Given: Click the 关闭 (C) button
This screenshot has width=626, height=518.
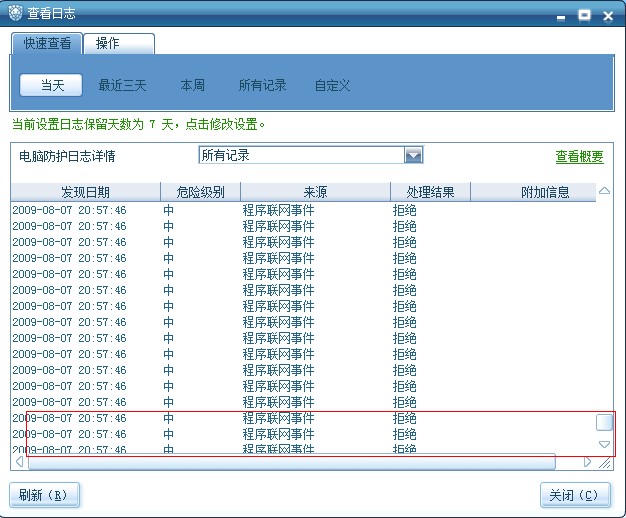Looking at the screenshot, I should pos(575,495).
